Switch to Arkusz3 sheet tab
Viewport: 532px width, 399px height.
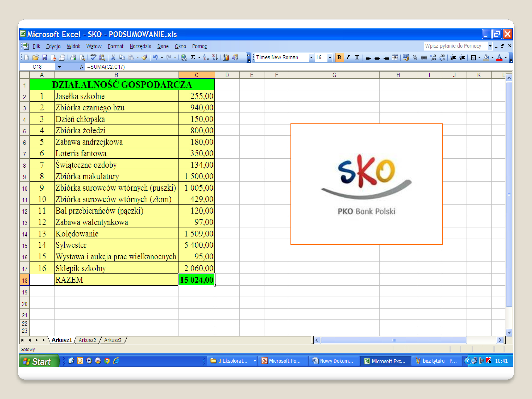coord(113,340)
